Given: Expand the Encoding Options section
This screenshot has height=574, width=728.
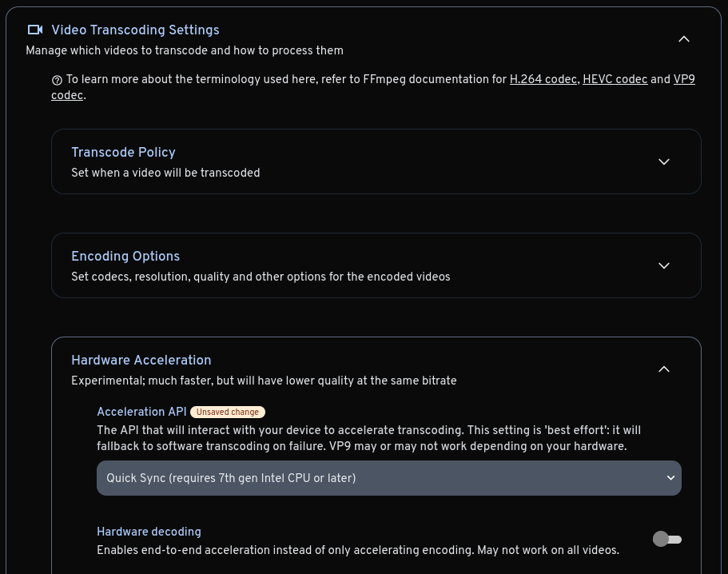Looking at the screenshot, I should pyautogui.click(x=664, y=265).
